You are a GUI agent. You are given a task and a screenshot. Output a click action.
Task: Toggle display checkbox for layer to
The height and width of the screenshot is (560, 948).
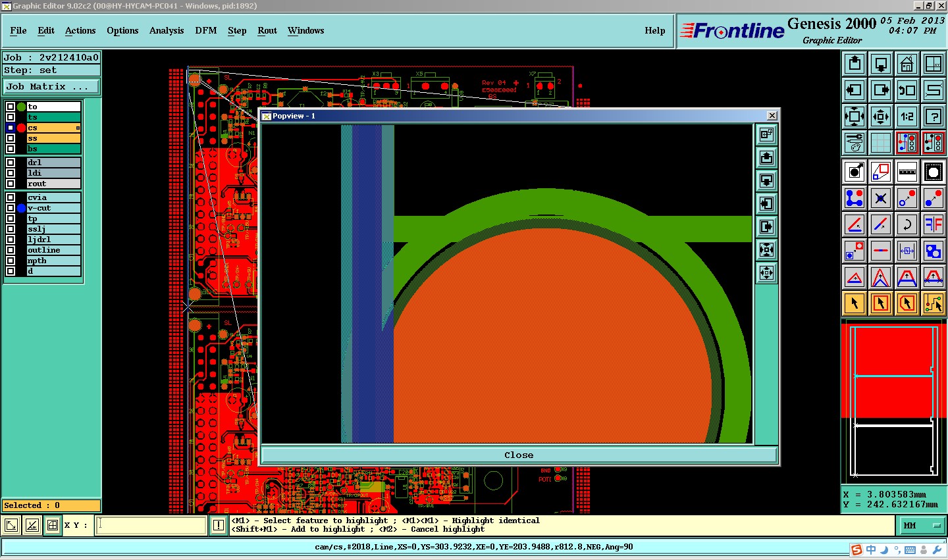click(11, 107)
